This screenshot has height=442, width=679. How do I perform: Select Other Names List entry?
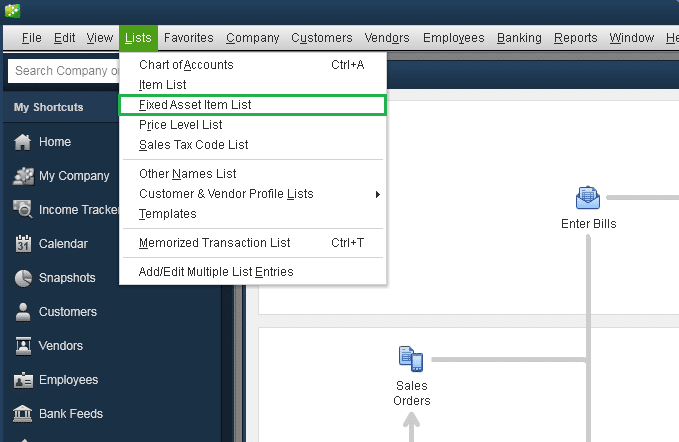pos(252,174)
